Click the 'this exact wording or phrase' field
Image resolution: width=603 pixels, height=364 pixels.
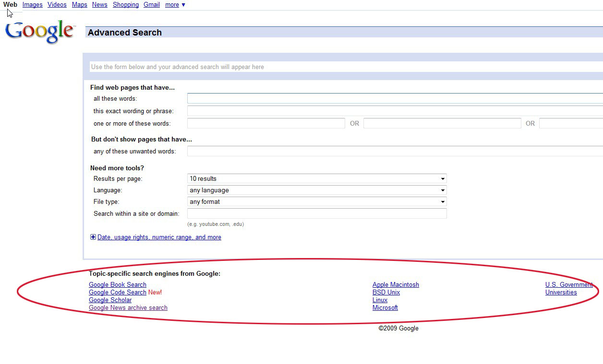pos(395,111)
